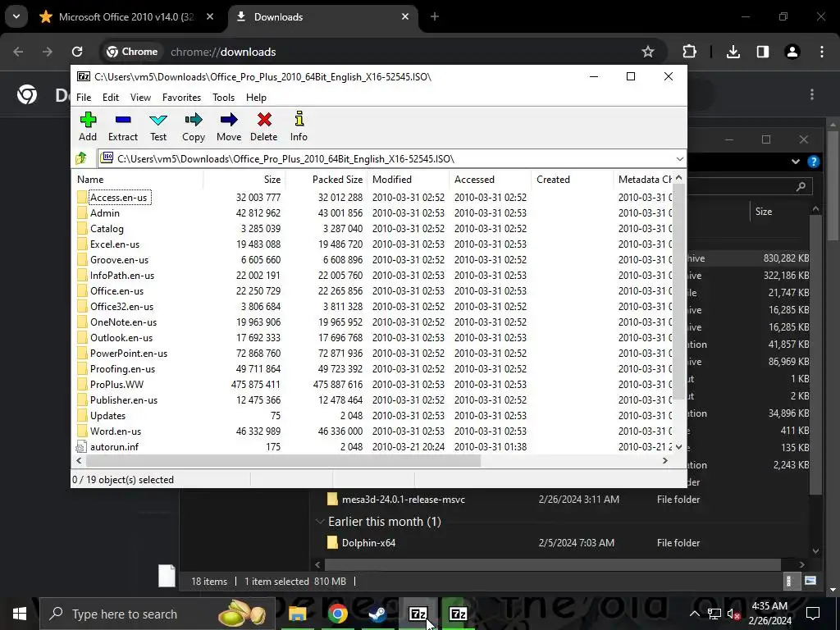Open Chrome downloads tray icon
Image resolution: width=840 pixels, height=630 pixels.
[733, 52]
